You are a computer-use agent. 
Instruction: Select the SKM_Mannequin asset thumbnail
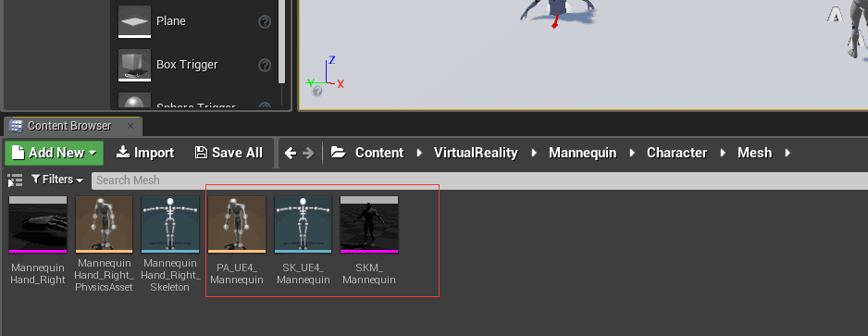(x=369, y=225)
